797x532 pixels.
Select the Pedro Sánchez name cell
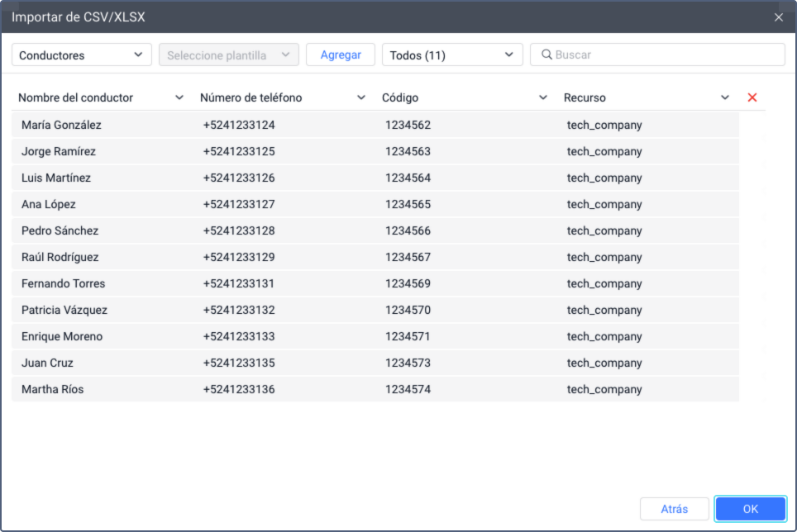pos(60,230)
